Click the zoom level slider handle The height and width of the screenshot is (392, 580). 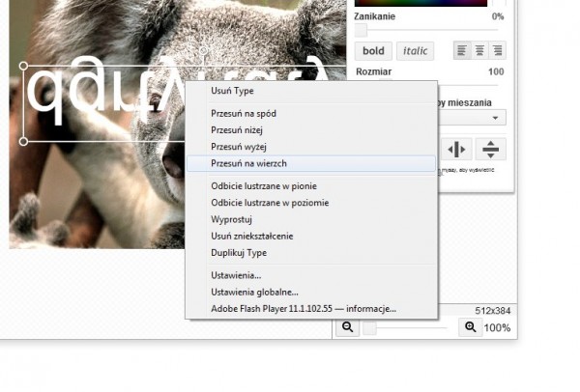pyautogui.click(x=369, y=328)
